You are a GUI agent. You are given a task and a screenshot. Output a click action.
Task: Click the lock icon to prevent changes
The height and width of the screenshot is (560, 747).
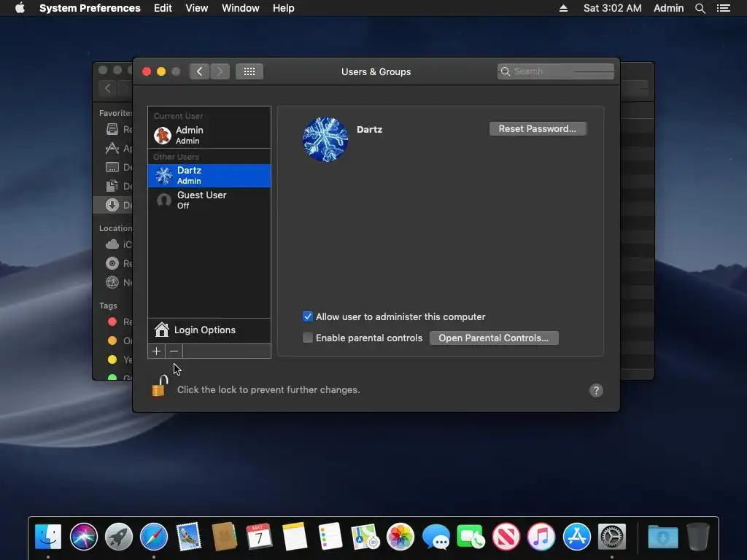160,386
